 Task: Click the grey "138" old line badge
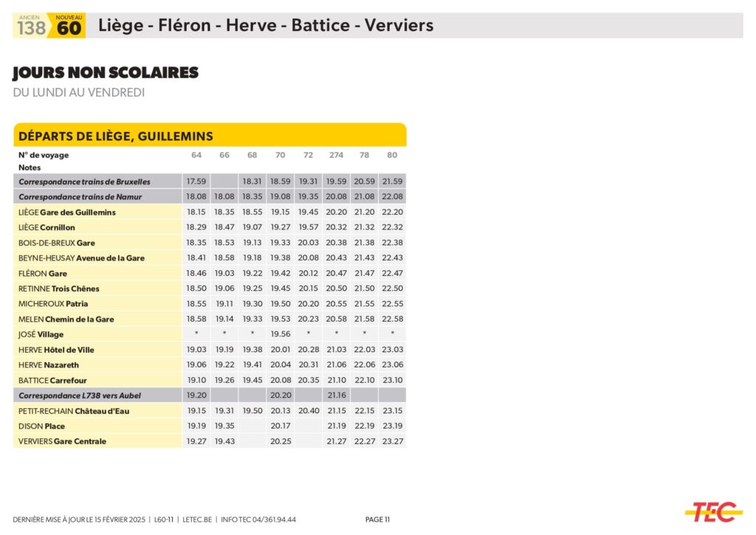[31, 27]
